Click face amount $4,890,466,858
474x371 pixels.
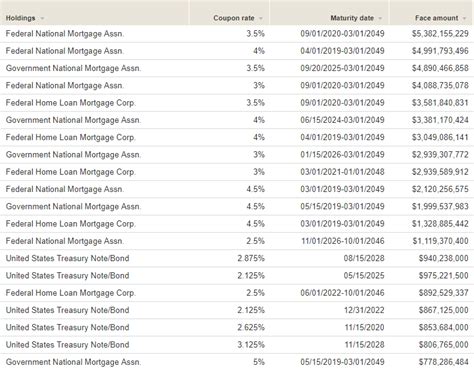pyautogui.click(x=440, y=68)
